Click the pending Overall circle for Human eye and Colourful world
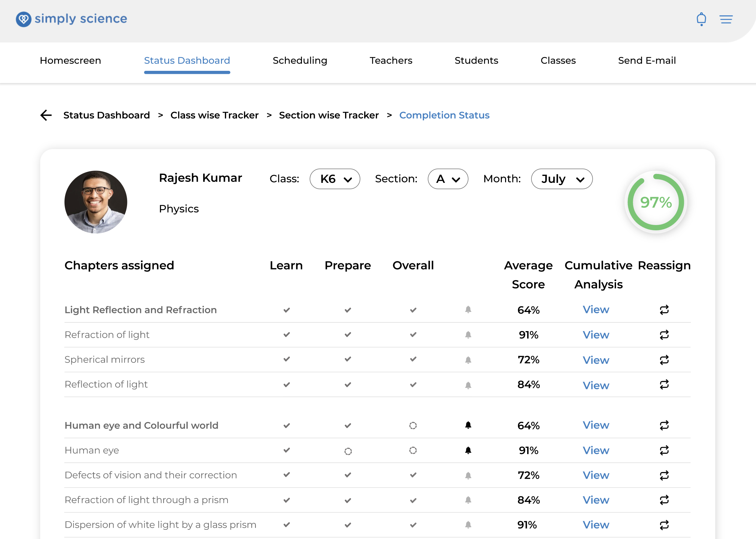Viewport: 756px width, 539px height. [413, 425]
